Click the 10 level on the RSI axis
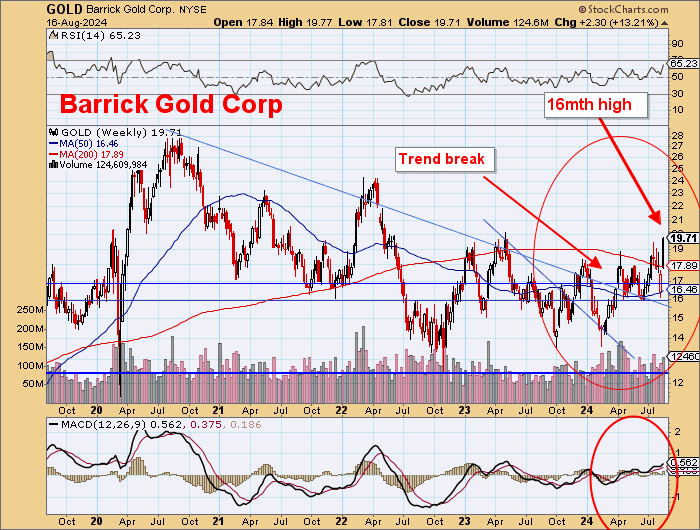Screen dimensions: 700x530 pyautogui.click(x=677, y=110)
